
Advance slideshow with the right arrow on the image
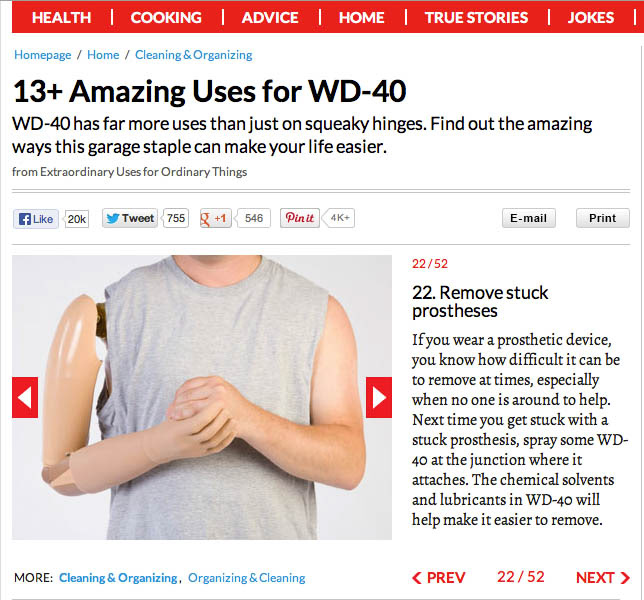tap(379, 398)
